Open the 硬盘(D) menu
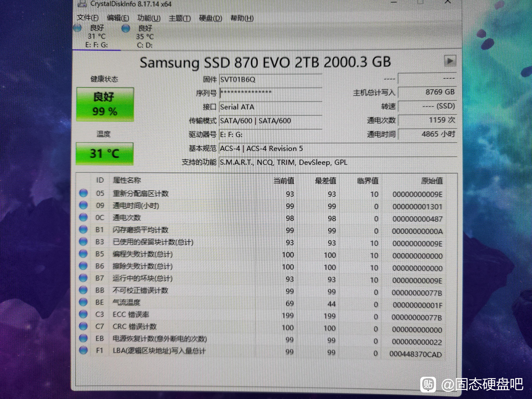 [210, 18]
